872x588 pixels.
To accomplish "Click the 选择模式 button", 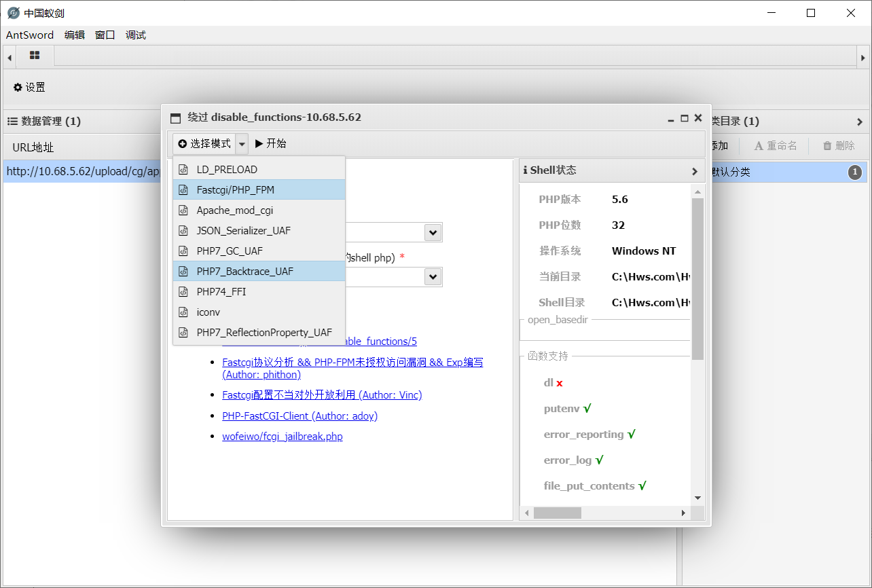I will pos(204,144).
